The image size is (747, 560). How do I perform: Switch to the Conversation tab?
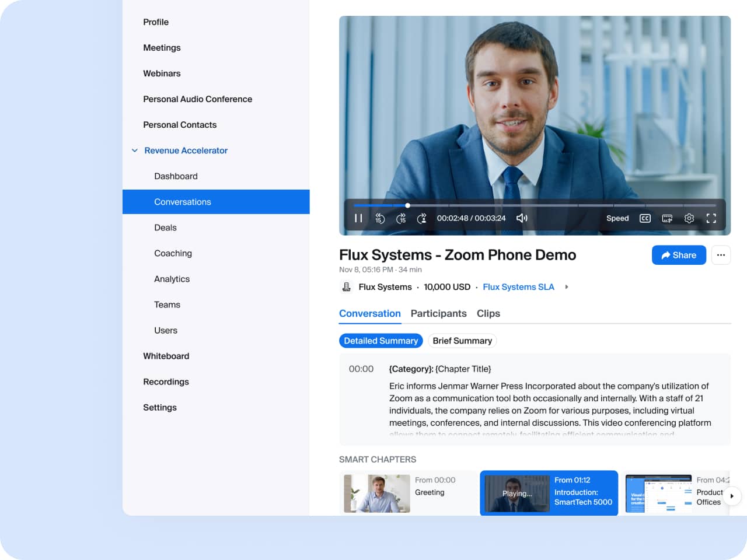pos(370,313)
